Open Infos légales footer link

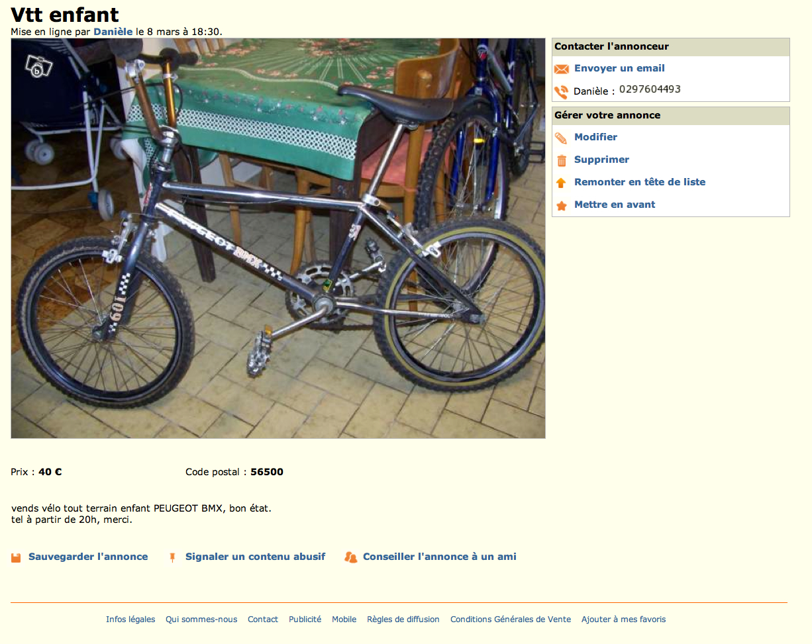tap(130, 620)
